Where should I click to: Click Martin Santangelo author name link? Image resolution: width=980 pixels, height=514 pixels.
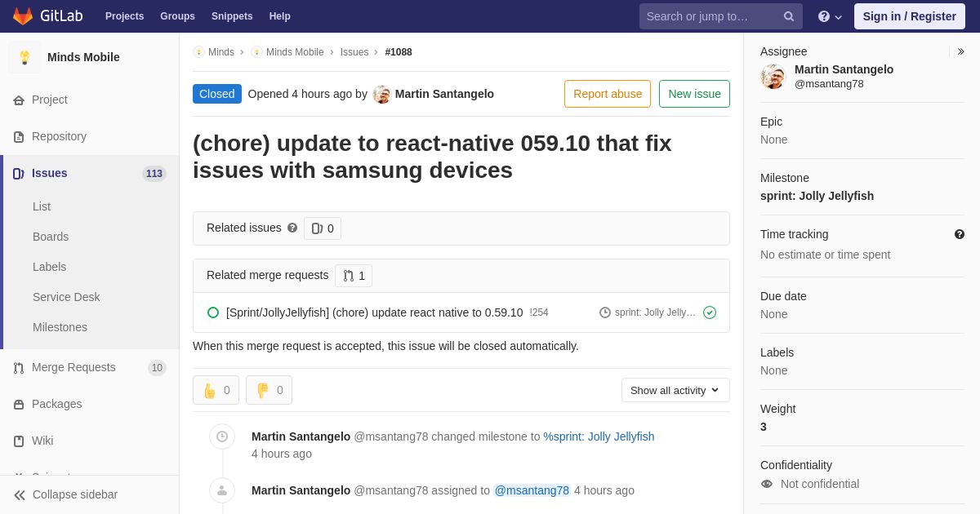[x=444, y=94]
